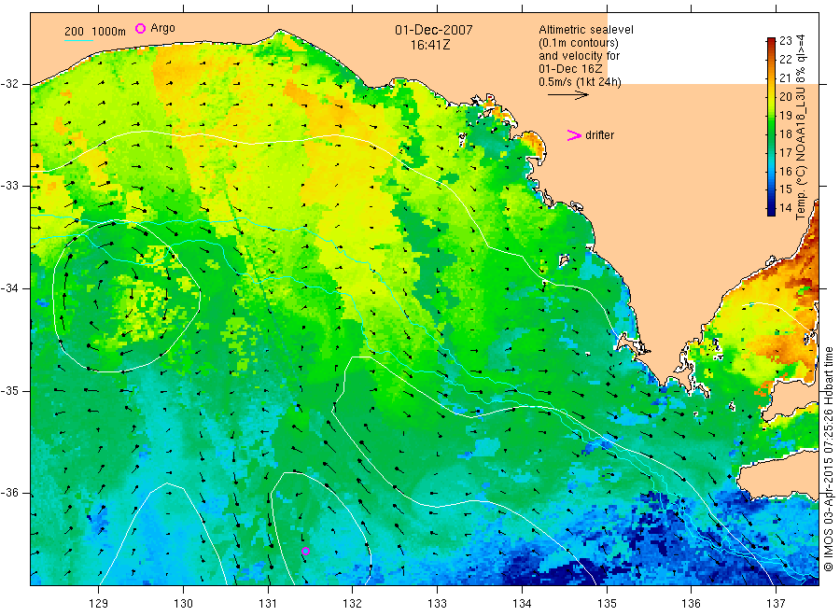The image size is (840, 616).
Task: Click colorbar value 20
Action: 785,96
